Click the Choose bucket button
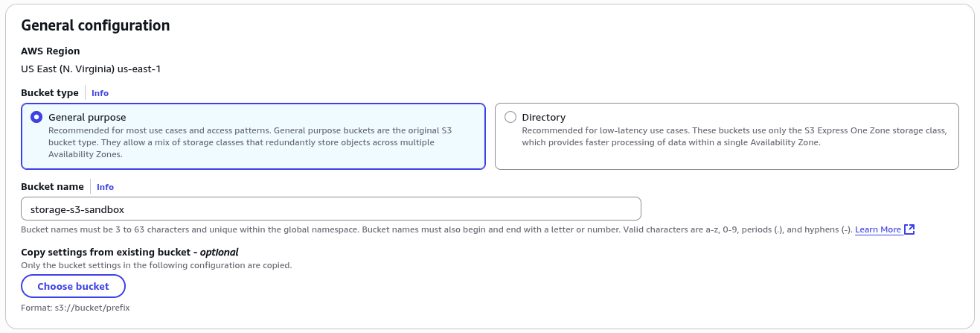This screenshot has width=980, height=333. coord(73,286)
